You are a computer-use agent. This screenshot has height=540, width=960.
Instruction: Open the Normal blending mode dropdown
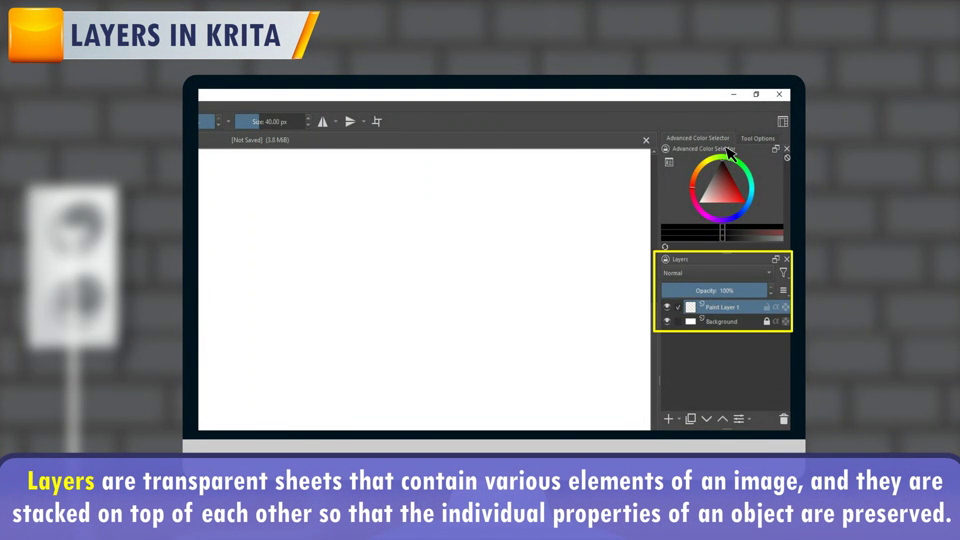(717, 273)
